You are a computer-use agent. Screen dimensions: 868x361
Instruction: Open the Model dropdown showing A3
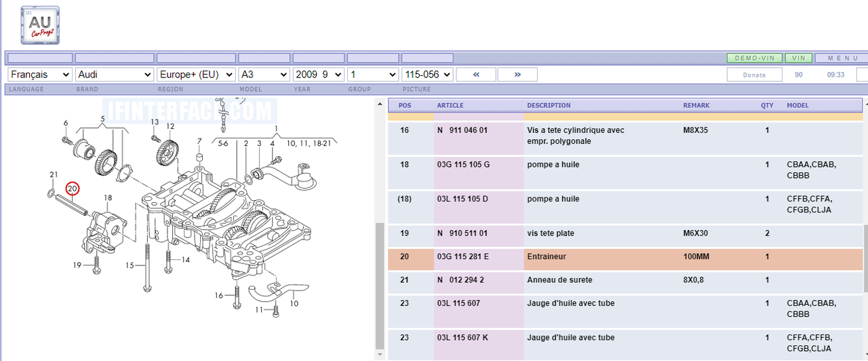(264, 75)
